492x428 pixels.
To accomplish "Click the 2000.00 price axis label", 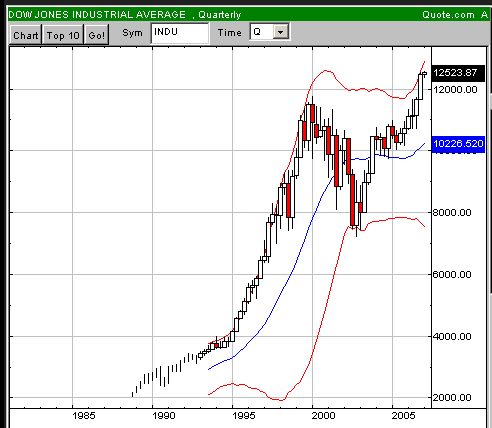I will point(452,397).
